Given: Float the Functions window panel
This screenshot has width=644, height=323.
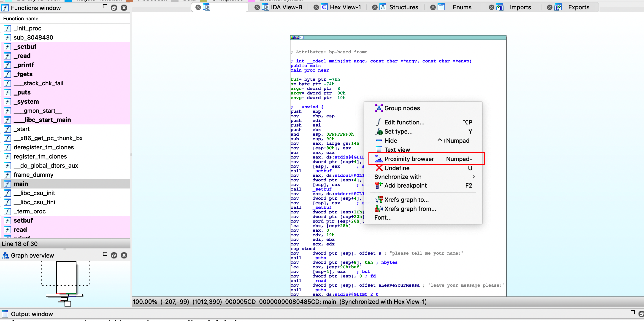Looking at the screenshot, I should (114, 8).
